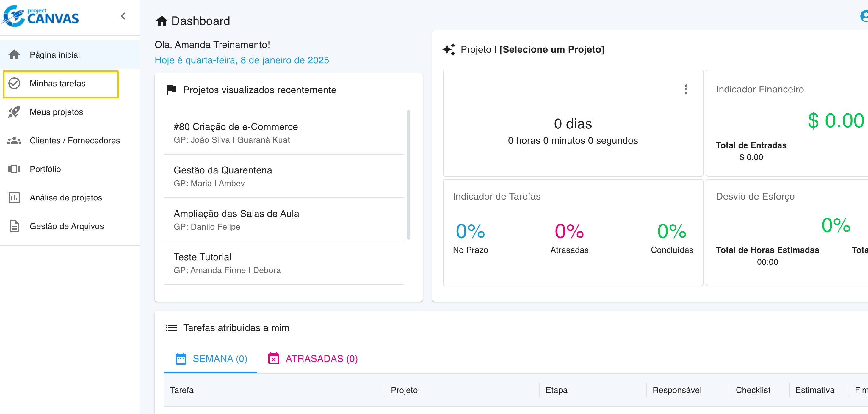This screenshot has height=414, width=868.
Task: Collapse the sidebar with the chevron arrow
Action: point(123,16)
